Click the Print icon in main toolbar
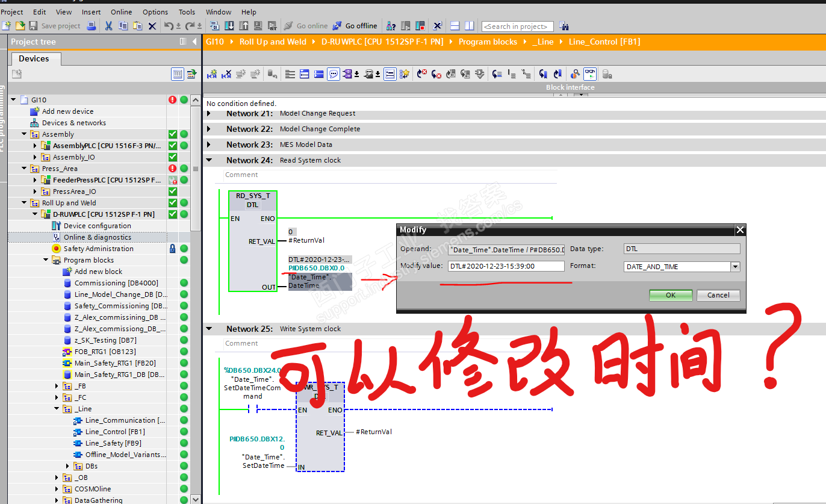The width and height of the screenshot is (826, 504). click(92, 26)
